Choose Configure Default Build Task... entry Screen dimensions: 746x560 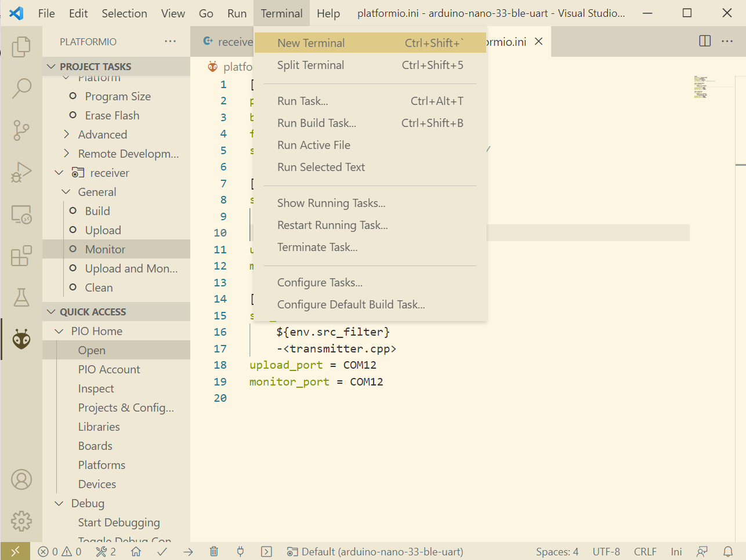coord(370,304)
